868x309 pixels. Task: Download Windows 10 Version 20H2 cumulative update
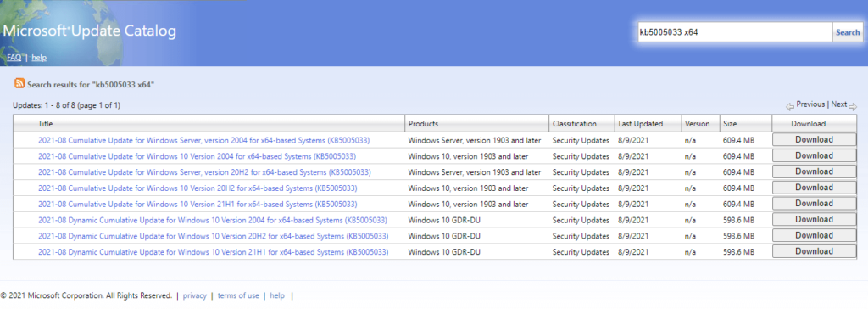click(x=814, y=188)
